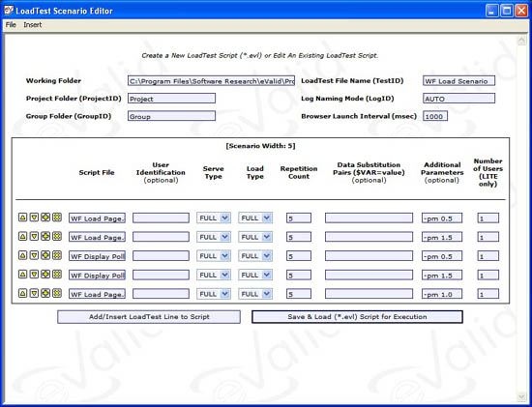Click User Identification field of -pm 0.5 Load Page row
Viewport: 532px width, 407px height.
pos(161,218)
